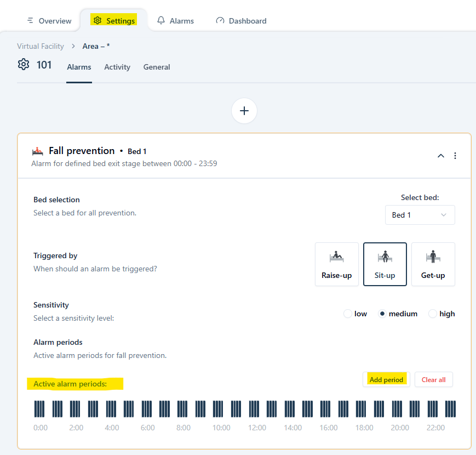Open the Dashboard tab

(241, 21)
